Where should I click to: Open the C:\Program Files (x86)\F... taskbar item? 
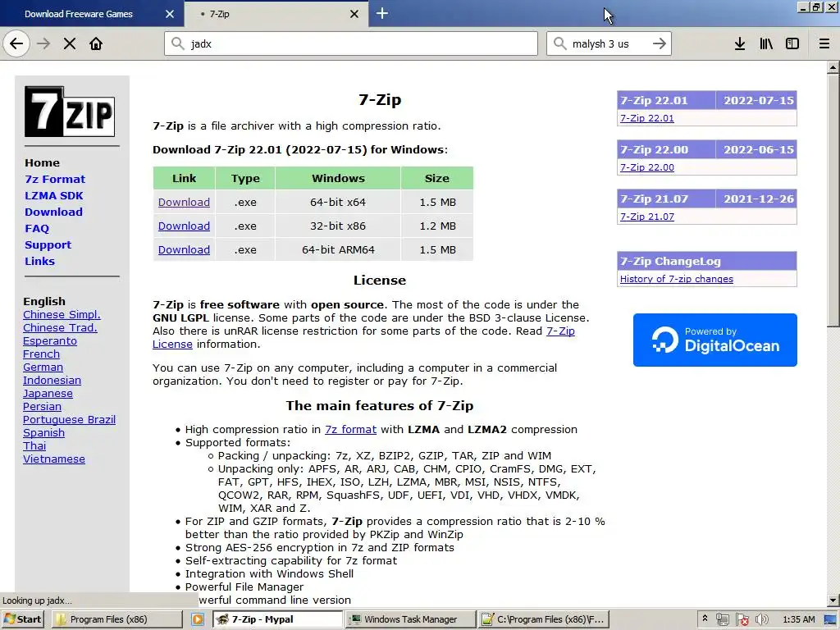(x=543, y=619)
